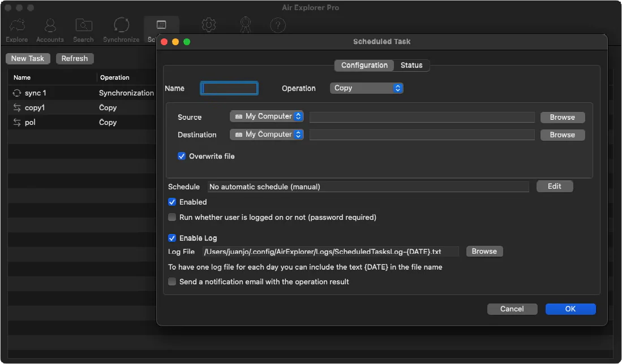Disable the Enabled checkbox
The image size is (622, 364).
172,202
